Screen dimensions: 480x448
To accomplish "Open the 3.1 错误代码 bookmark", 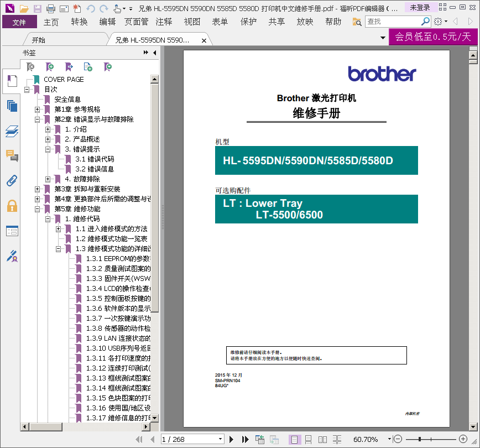I will coord(95,159).
